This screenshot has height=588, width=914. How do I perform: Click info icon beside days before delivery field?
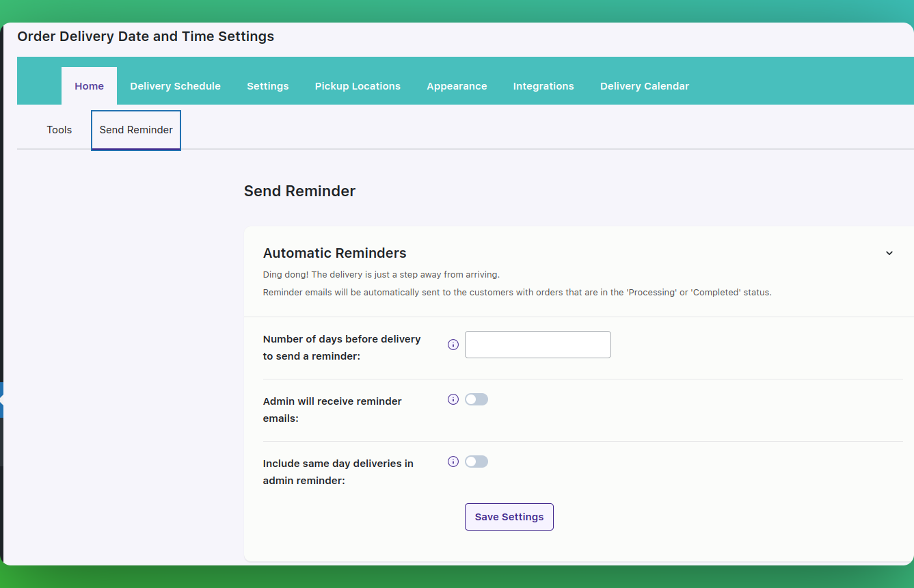453,345
